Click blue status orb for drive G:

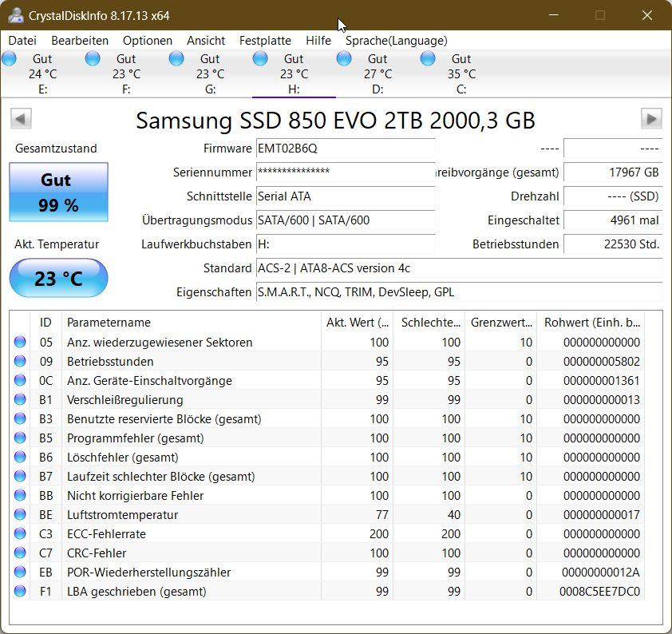[x=176, y=58]
